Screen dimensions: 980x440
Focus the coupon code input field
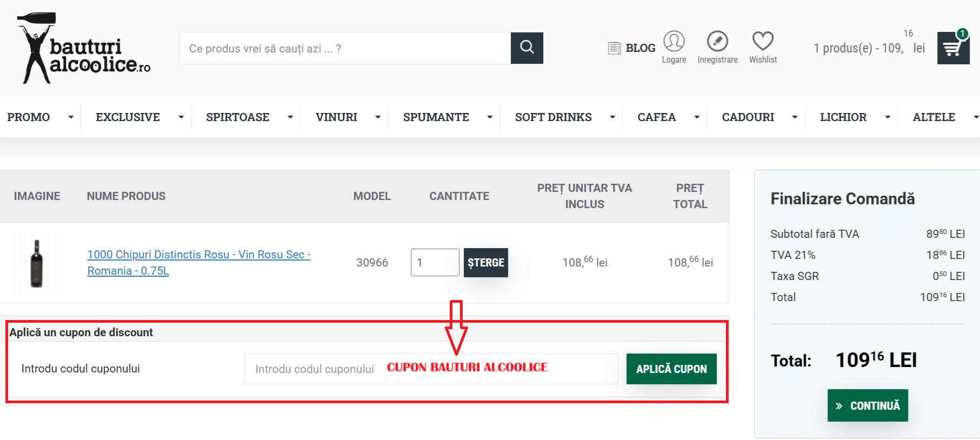(x=431, y=369)
